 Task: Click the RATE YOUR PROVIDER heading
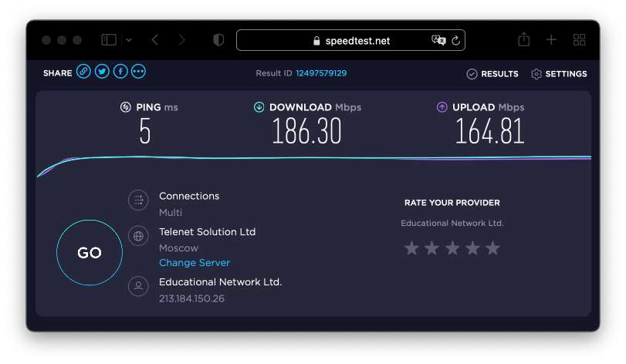point(452,203)
